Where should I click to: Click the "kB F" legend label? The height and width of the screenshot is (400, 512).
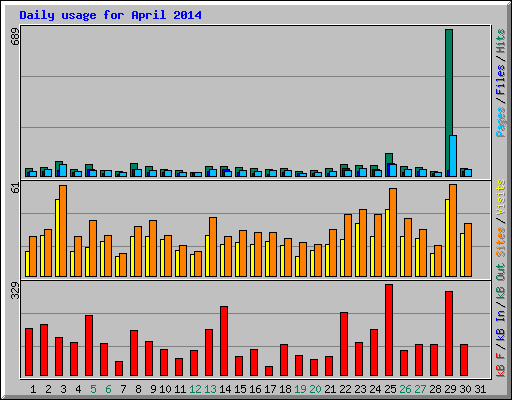[x=501, y=364]
